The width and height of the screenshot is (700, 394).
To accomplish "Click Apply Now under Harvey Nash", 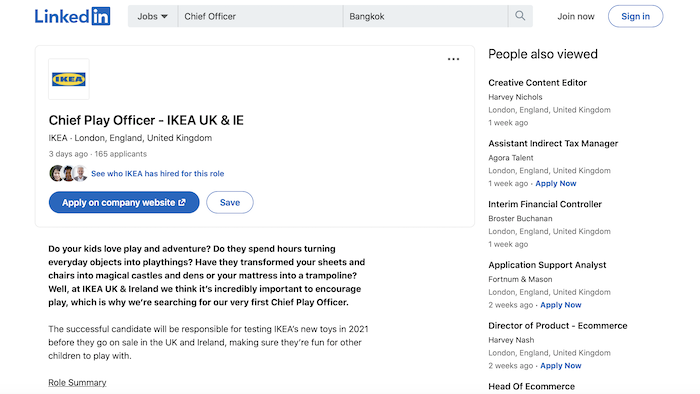I will point(561,365).
